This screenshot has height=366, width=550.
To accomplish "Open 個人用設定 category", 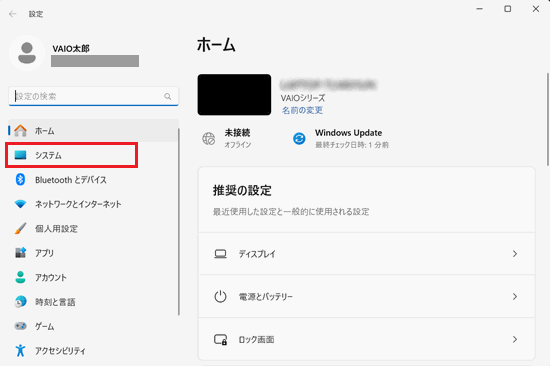I will click(x=93, y=229).
